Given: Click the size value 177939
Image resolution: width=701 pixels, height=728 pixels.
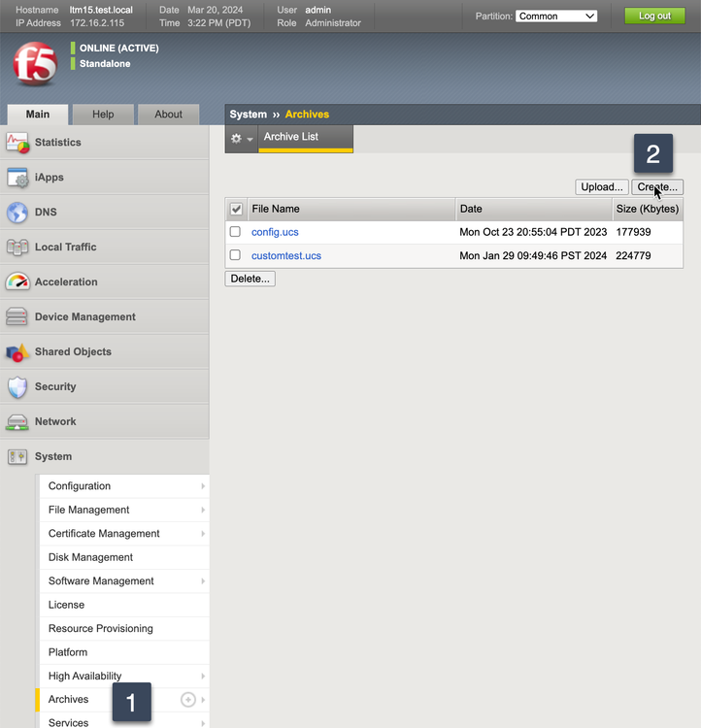Looking at the screenshot, I should click(633, 232).
